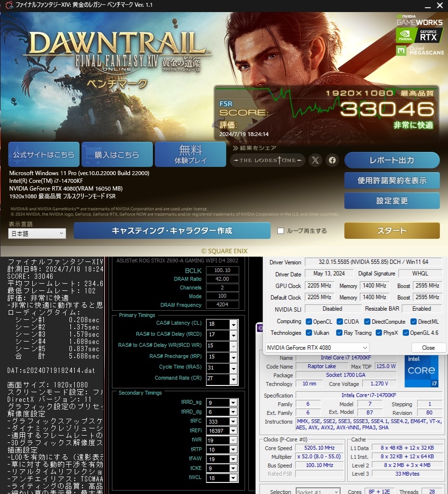Image resolution: width=448 pixels, height=494 pixels.
Task: Toggle the Ray Tracing checkbox
Action: coord(339,333)
